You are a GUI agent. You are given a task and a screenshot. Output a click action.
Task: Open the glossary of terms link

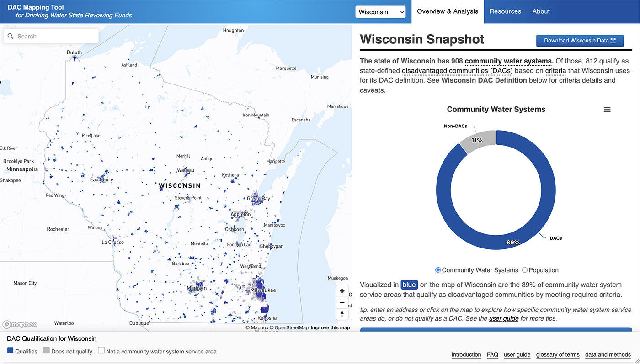coord(557,354)
